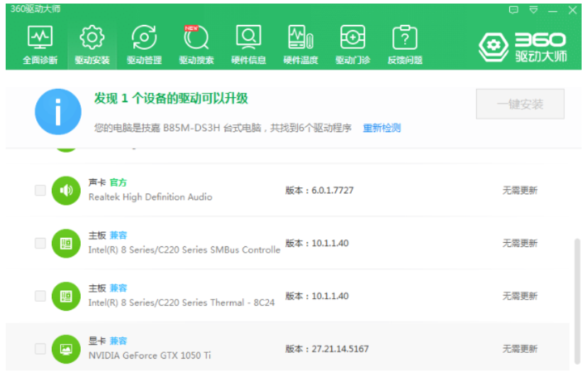This screenshot has width=588, height=372.
Task: Click the green Realtek sound card speaker icon
Action: (x=66, y=190)
